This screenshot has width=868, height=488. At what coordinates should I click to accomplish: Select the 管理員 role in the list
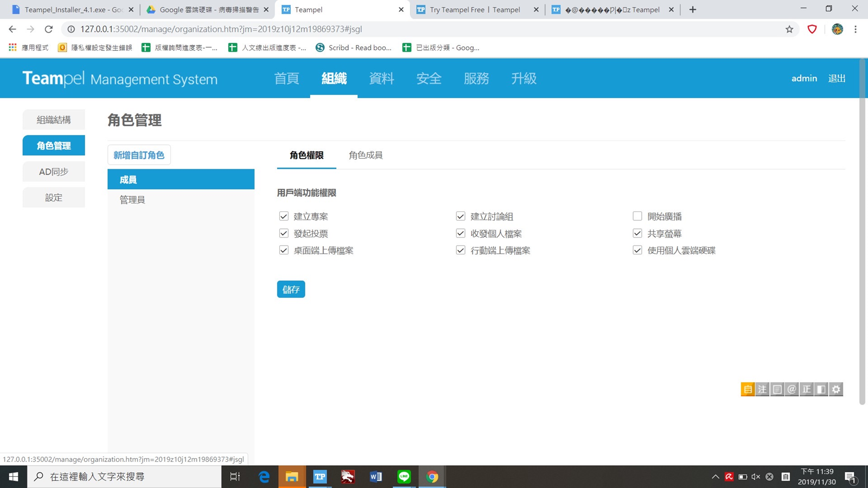(x=132, y=200)
